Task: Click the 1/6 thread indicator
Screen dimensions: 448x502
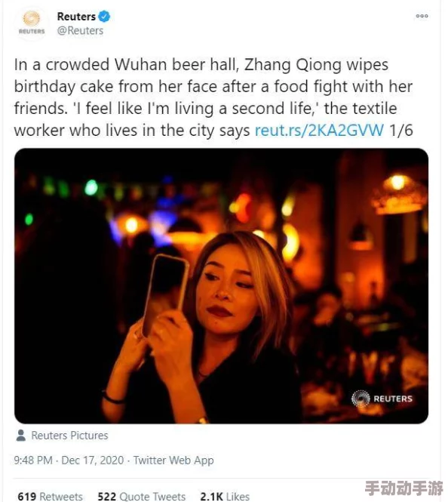Action: point(401,131)
